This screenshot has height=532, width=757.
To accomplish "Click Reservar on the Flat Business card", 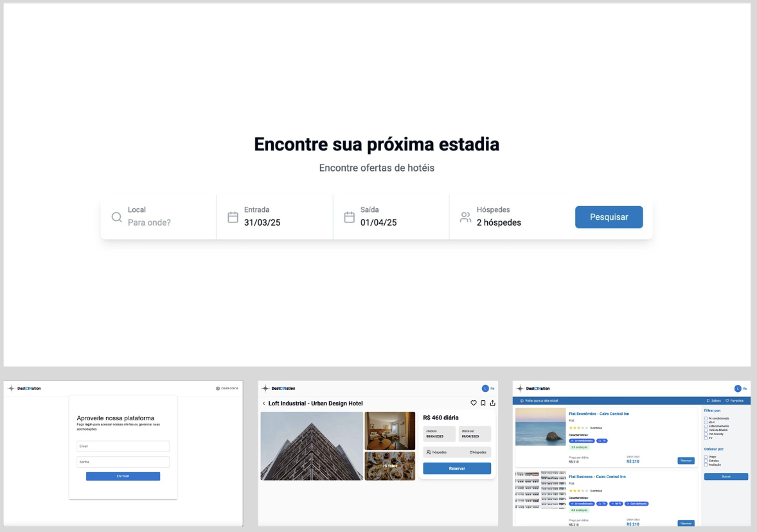I will (x=686, y=523).
